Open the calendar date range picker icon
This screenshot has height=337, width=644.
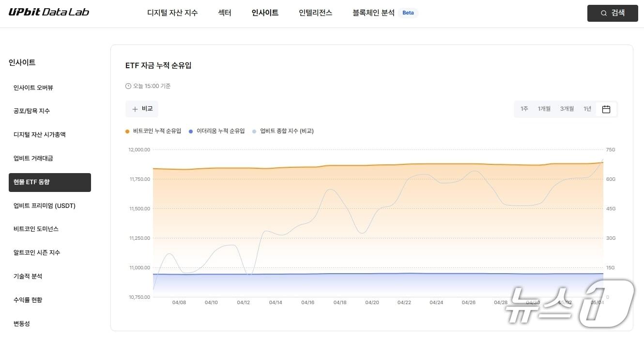point(606,109)
